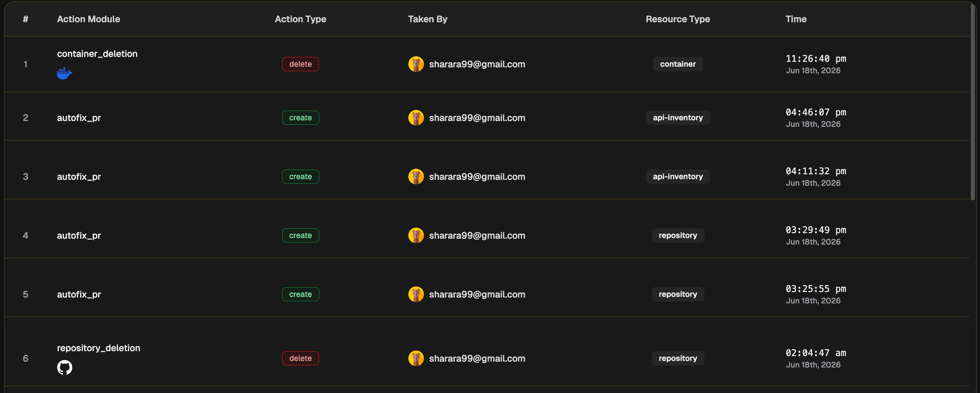Click the 02:04:47 am timestamp
Screen dimensions: 980x393
tap(816, 353)
